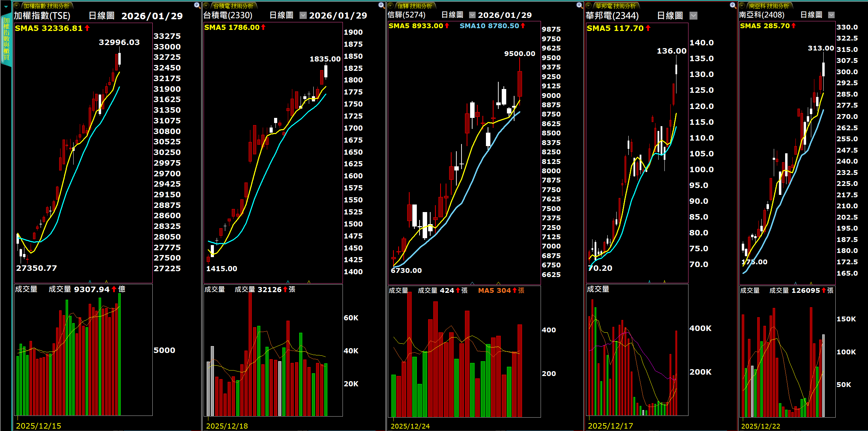Select the 南亞科 技術分析 tab
868x431 pixels.
pos(769,6)
